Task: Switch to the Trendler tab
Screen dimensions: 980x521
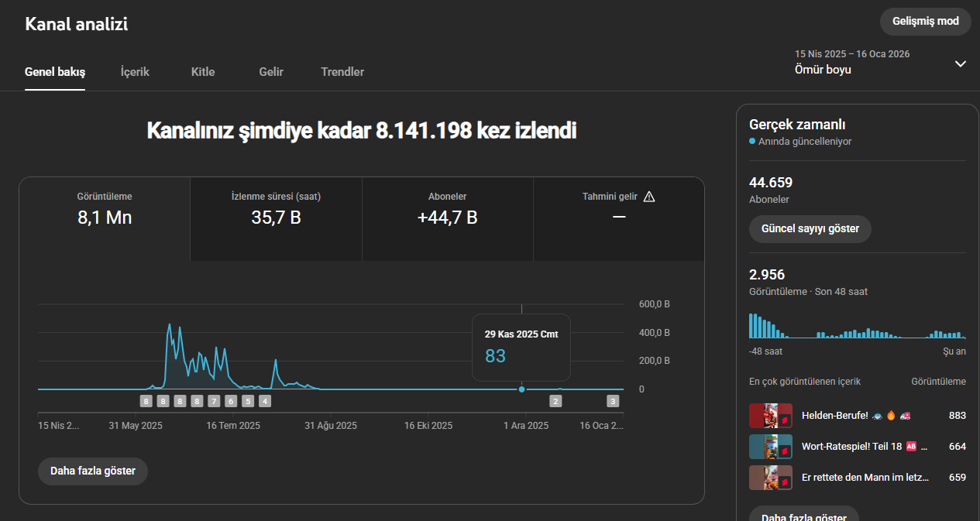Action: (342, 72)
